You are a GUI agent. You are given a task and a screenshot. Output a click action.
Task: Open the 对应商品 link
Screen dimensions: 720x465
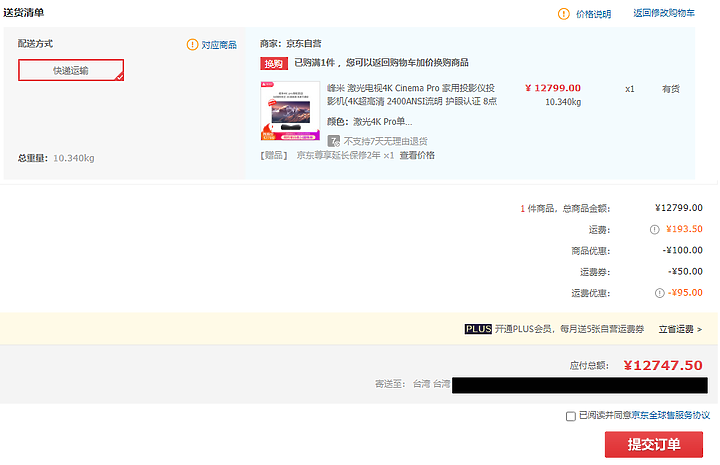point(219,45)
